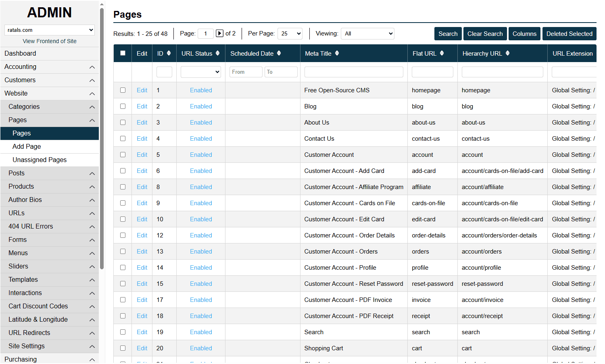Expand the Latitude & Longitude chevron
The height and width of the screenshot is (364, 605).
92,320
